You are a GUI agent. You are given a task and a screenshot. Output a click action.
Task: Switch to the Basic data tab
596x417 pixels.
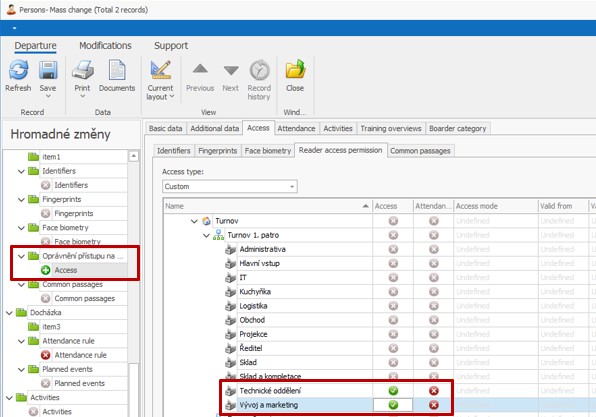click(165, 128)
